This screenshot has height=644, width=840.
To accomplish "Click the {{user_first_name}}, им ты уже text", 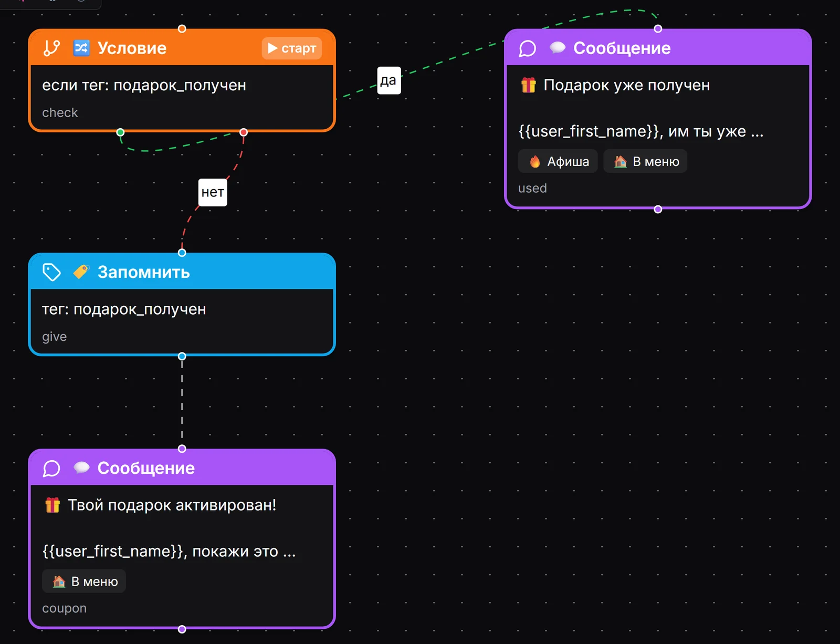I will click(x=640, y=131).
